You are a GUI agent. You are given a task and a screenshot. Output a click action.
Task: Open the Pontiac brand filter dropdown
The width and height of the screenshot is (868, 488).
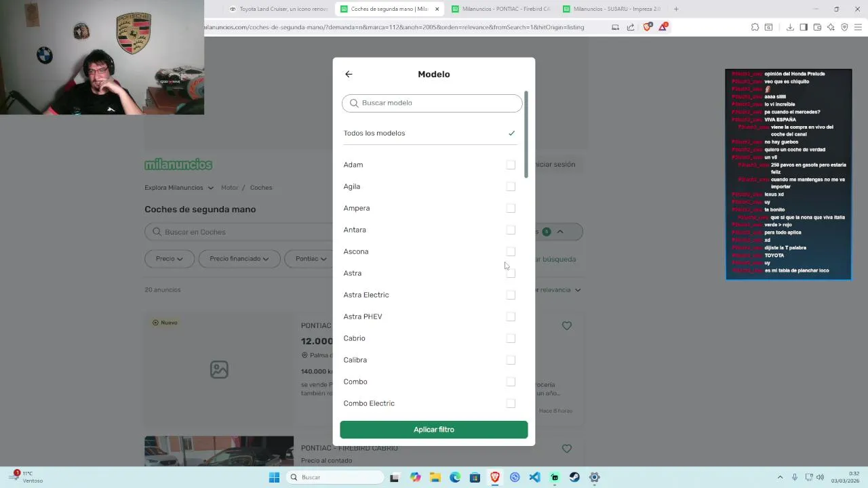coord(311,259)
